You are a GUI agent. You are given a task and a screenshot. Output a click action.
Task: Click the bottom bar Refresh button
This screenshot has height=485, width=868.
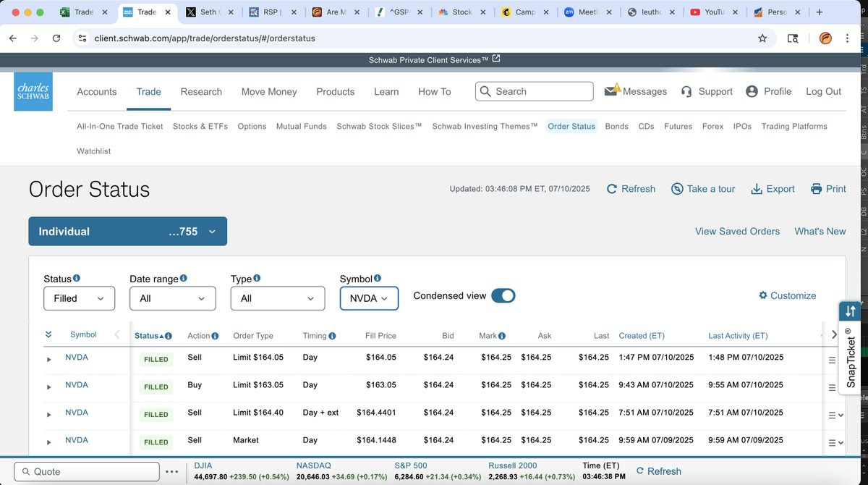click(659, 471)
